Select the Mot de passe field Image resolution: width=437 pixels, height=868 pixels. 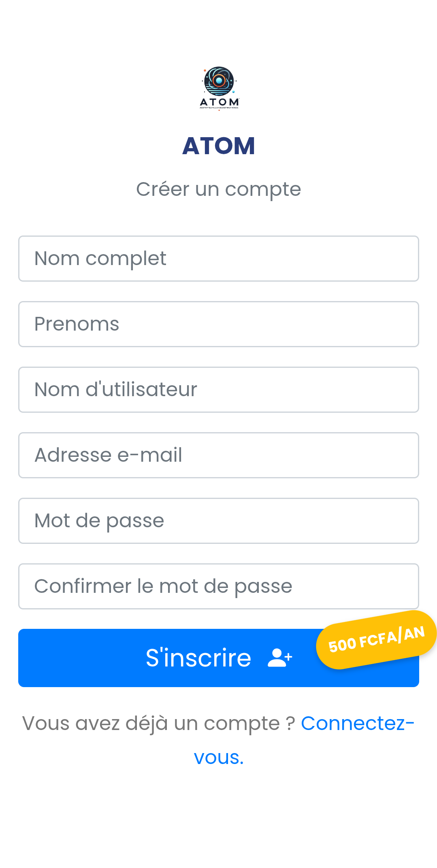tap(219, 521)
